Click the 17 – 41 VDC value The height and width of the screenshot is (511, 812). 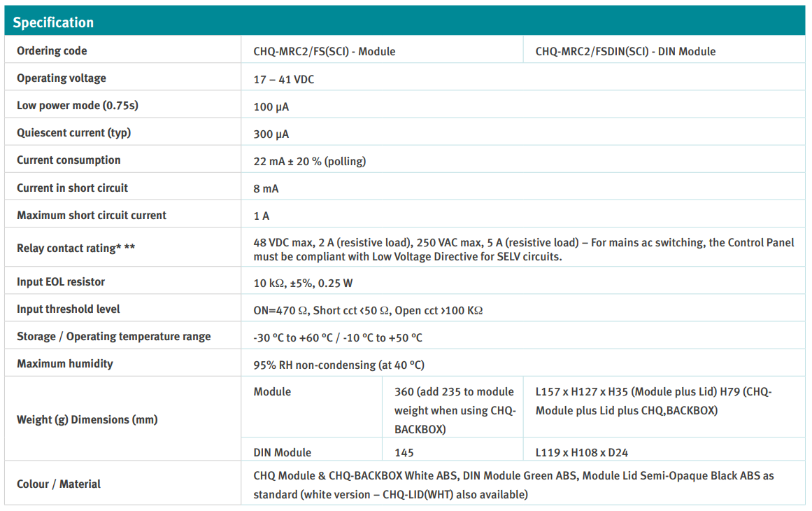(284, 80)
